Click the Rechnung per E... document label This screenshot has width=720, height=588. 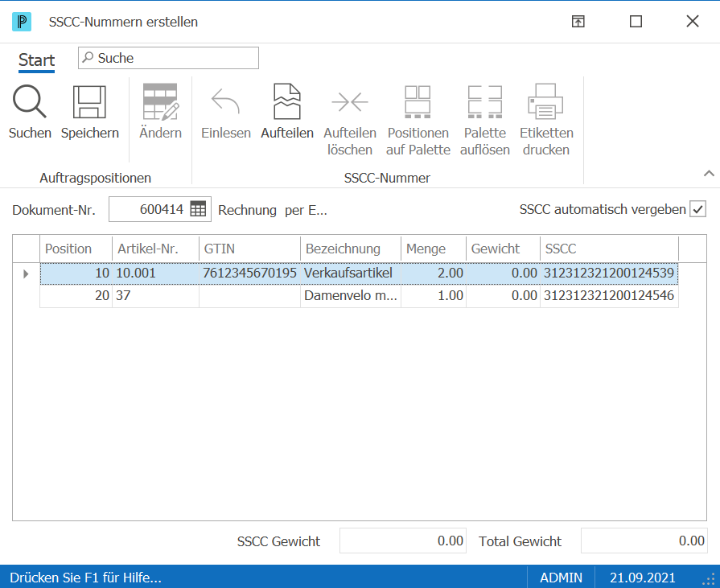(272, 210)
